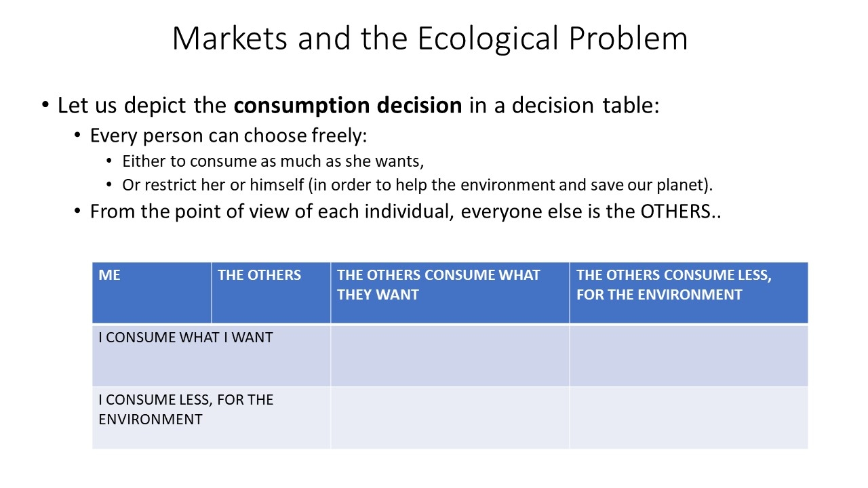
Task: Click empty cell: I want, others want
Action: click(x=450, y=356)
